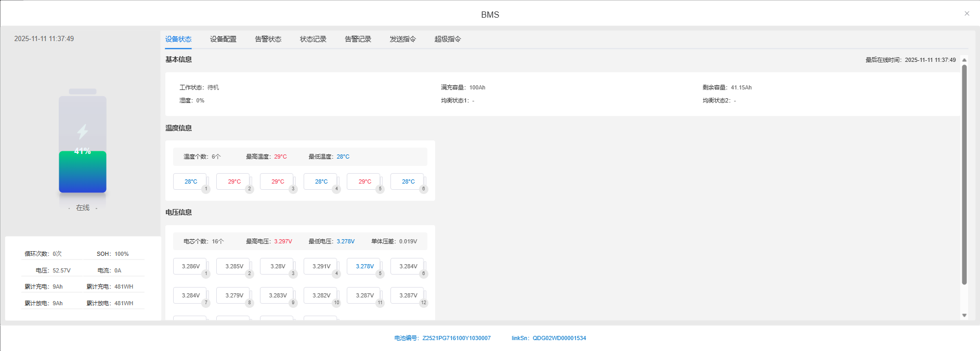Click the vertical scrollbar thumb
The width and height of the screenshot is (980, 351).
[964, 174]
